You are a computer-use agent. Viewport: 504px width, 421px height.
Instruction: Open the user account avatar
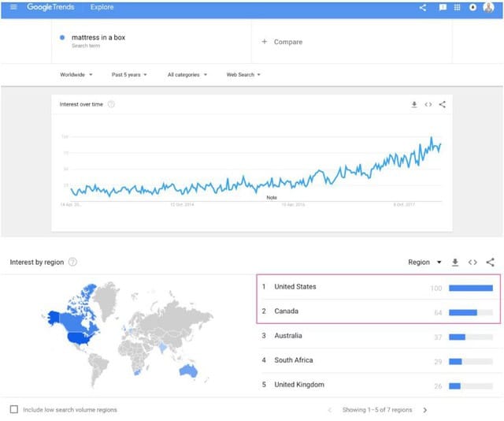488,7
